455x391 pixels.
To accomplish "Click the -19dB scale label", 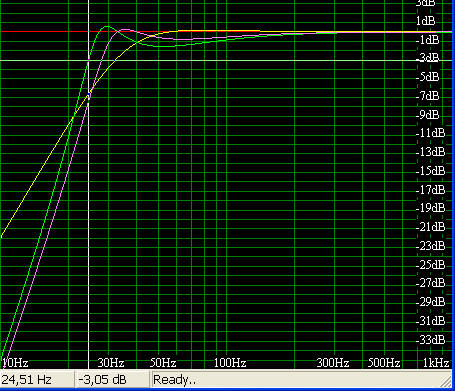I will (x=431, y=208).
